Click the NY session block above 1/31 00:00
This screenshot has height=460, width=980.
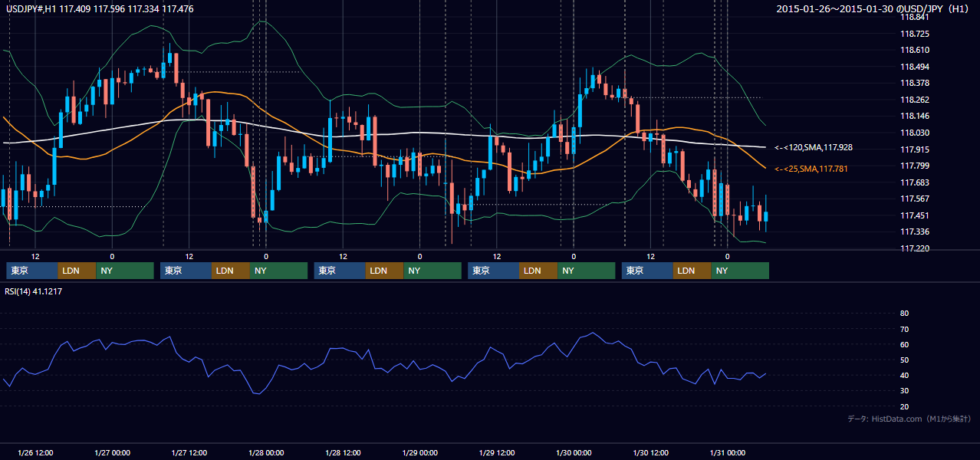click(740, 271)
